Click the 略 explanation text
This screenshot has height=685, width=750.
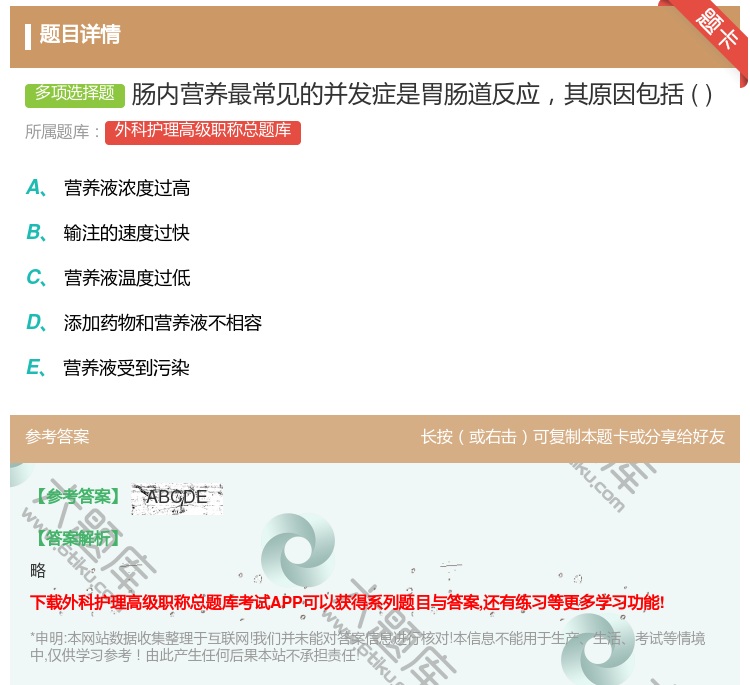coord(38,571)
